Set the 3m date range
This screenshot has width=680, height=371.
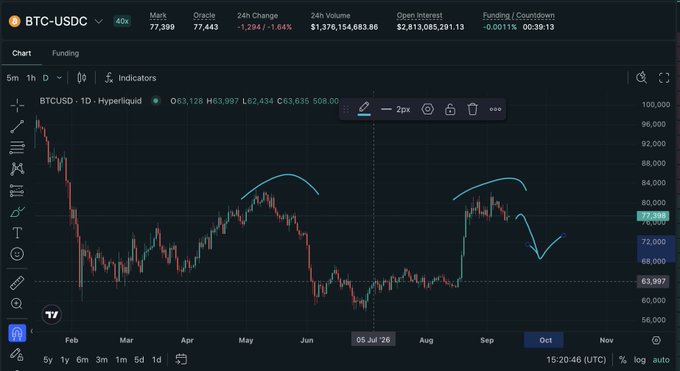102,360
